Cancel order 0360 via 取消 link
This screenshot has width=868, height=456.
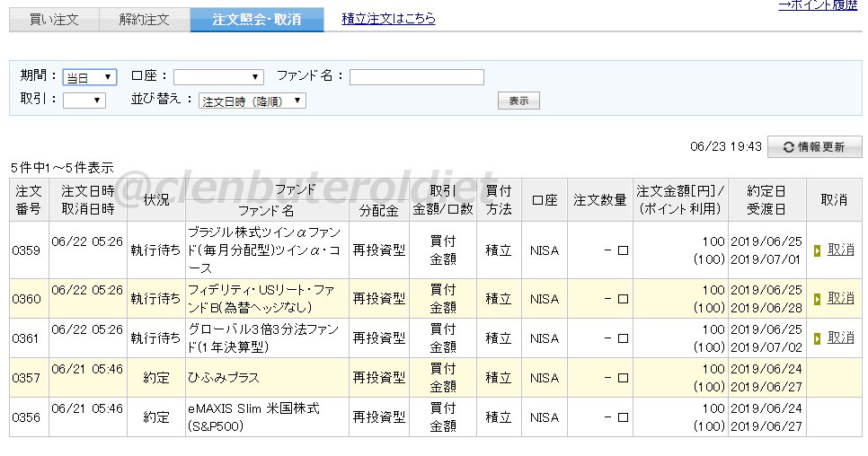(x=840, y=299)
